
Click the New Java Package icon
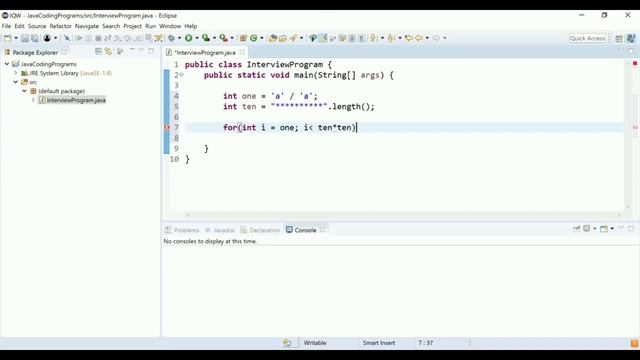[243, 38]
